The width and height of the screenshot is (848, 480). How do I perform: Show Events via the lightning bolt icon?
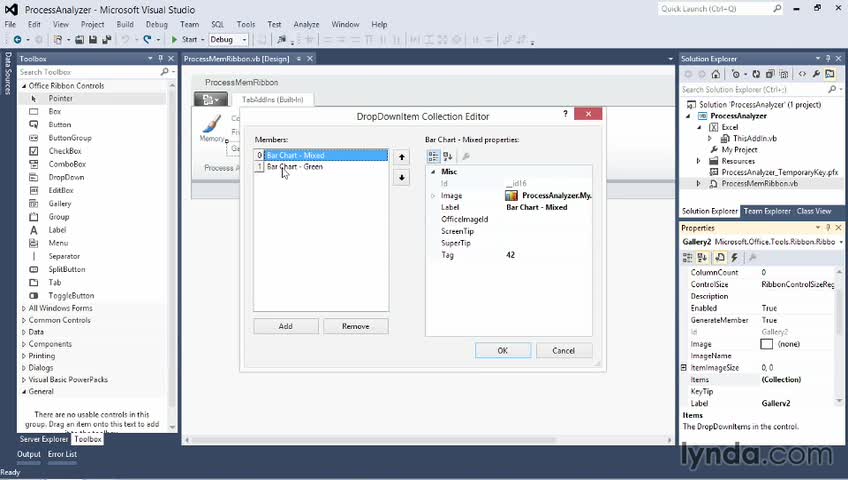[x=734, y=258]
